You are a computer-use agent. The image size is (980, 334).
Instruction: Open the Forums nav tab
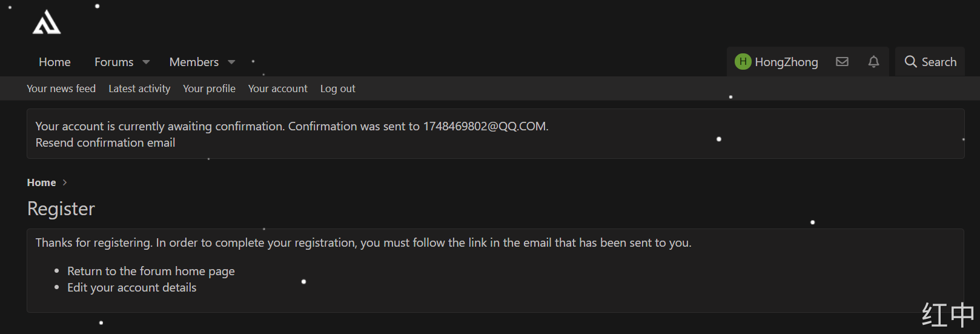[114, 62]
